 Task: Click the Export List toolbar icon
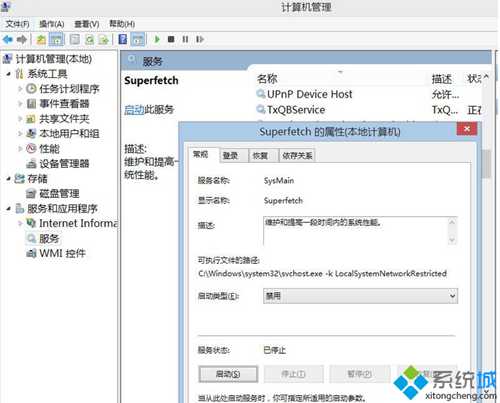(x=104, y=40)
